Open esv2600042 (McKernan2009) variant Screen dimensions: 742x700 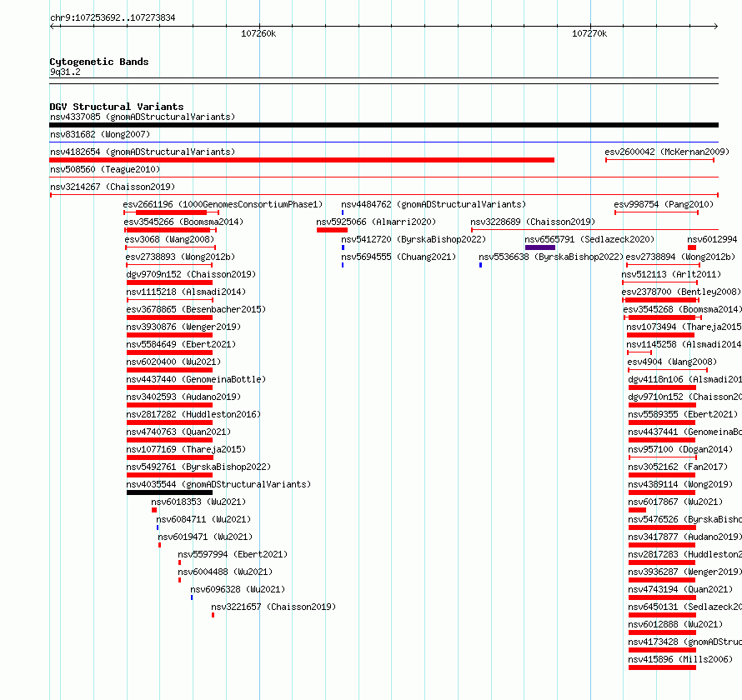(x=667, y=152)
